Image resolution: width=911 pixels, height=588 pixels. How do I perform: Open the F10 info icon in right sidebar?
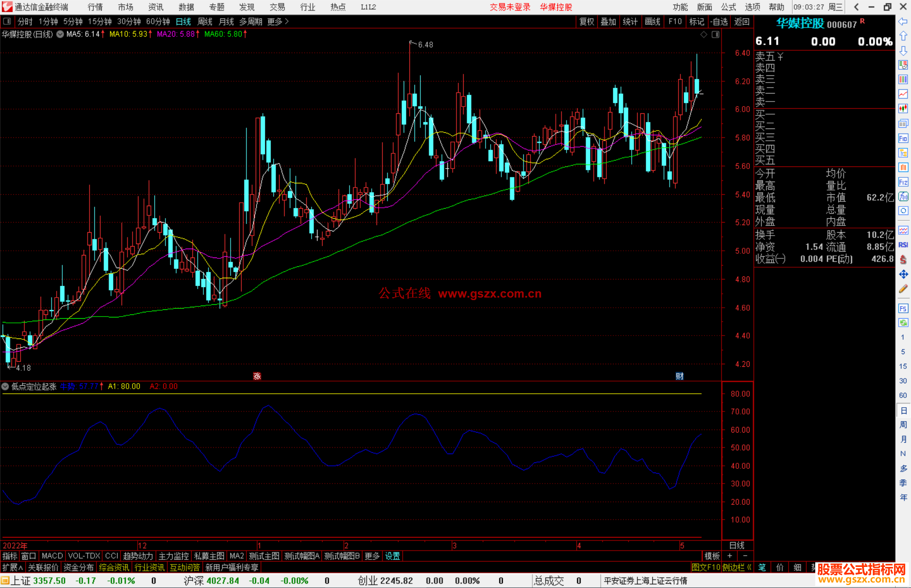coord(903,138)
